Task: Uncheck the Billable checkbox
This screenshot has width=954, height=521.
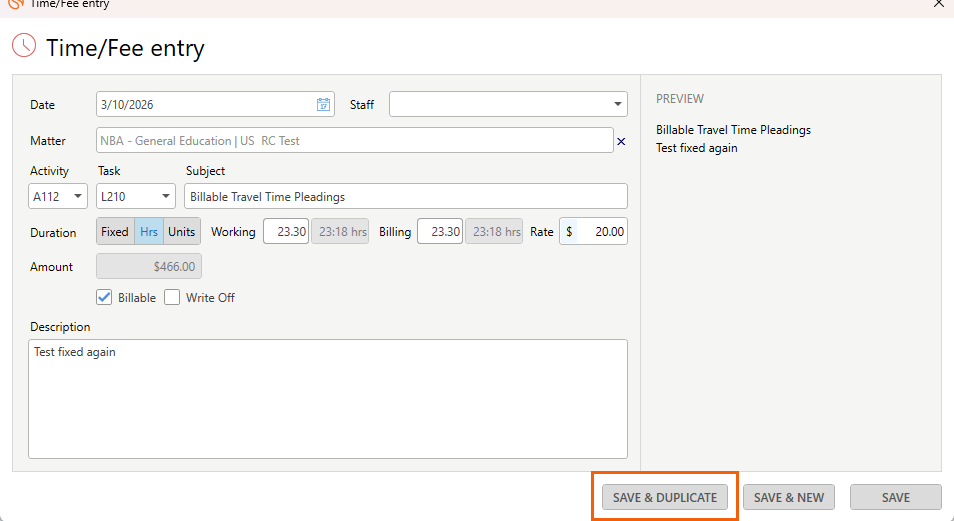Action: (104, 297)
